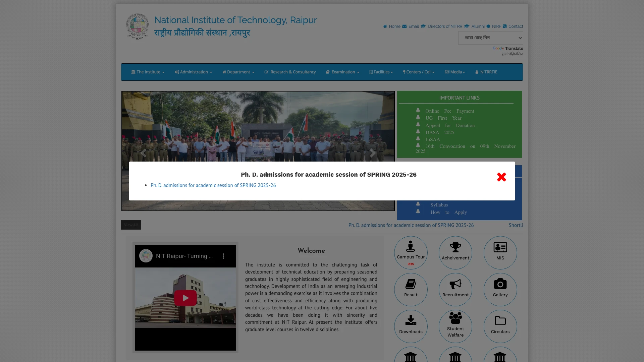Open the NIRF link

(x=493, y=26)
